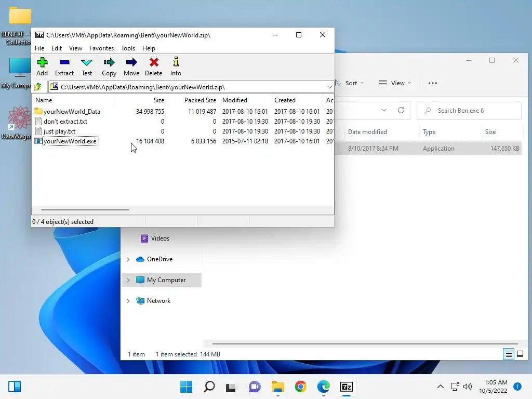The image size is (532, 399).
Task: Sort 7-Zip list by Created column
Action: coord(297,100)
